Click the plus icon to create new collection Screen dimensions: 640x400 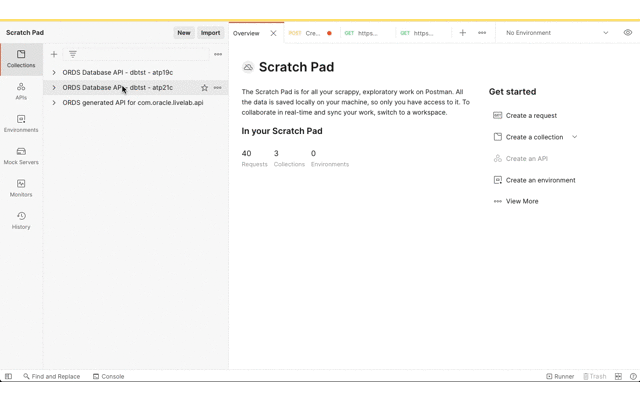pyautogui.click(x=54, y=54)
